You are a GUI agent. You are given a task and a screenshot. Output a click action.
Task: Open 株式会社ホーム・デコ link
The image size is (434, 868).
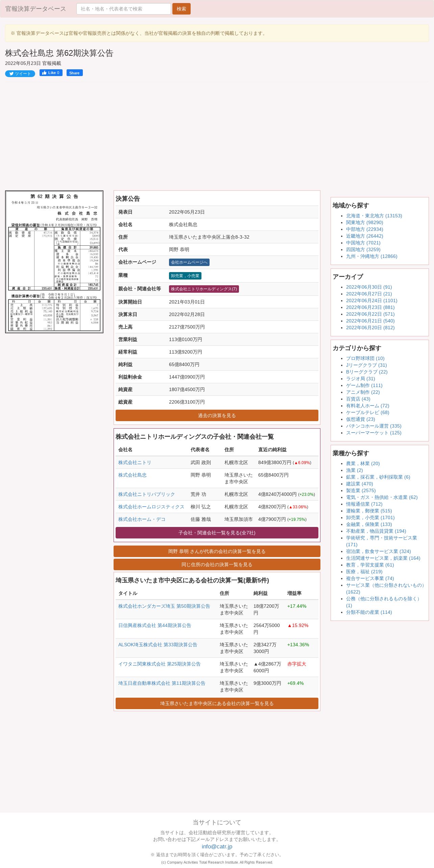tap(142, 519)
